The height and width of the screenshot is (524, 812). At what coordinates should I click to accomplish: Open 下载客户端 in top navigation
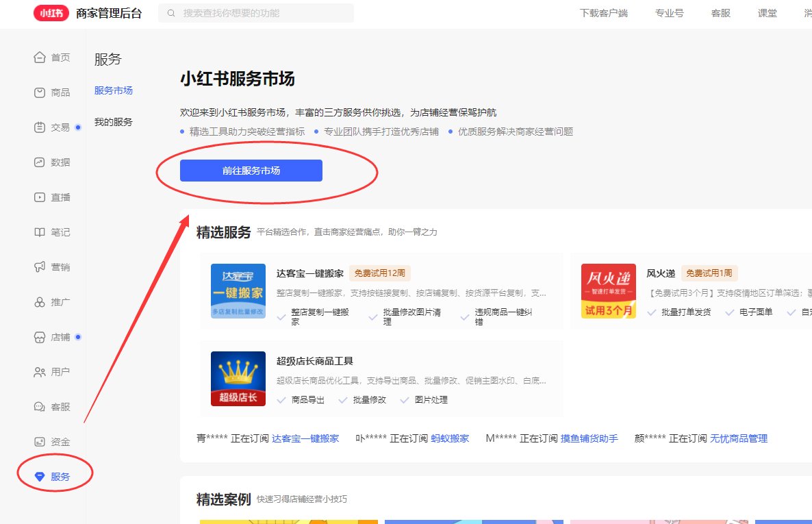coord(603,13)
